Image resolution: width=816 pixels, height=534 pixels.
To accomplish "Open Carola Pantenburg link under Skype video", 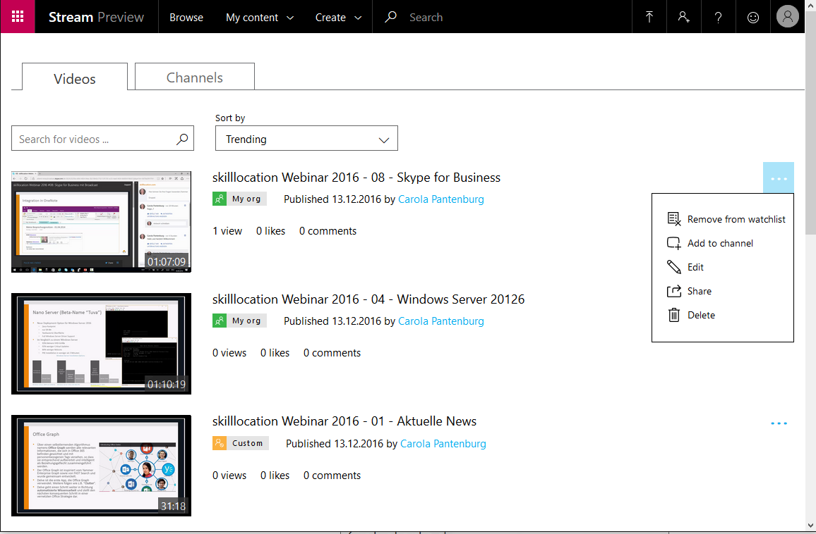I will pos(441,199).
